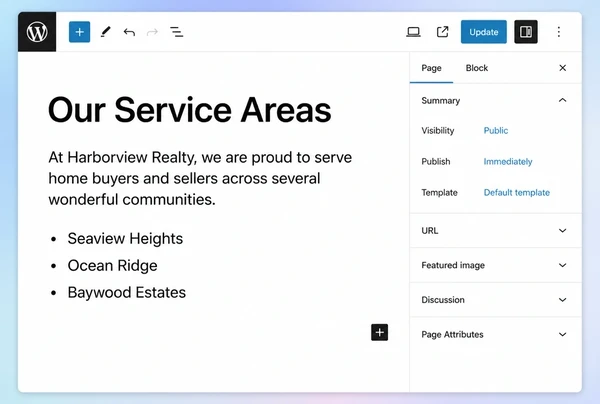Click the Update button

tap(484, 32)
